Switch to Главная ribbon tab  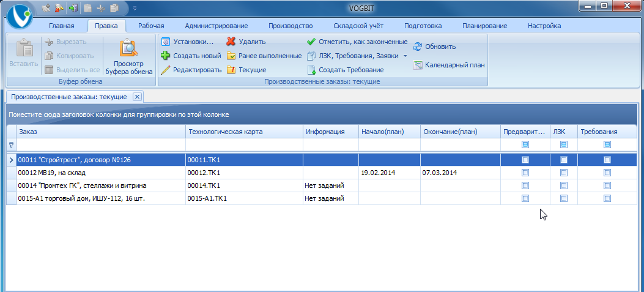point(62,26)
